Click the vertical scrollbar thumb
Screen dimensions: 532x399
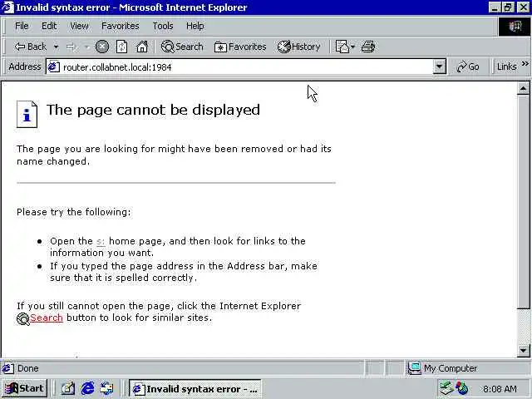523,202
